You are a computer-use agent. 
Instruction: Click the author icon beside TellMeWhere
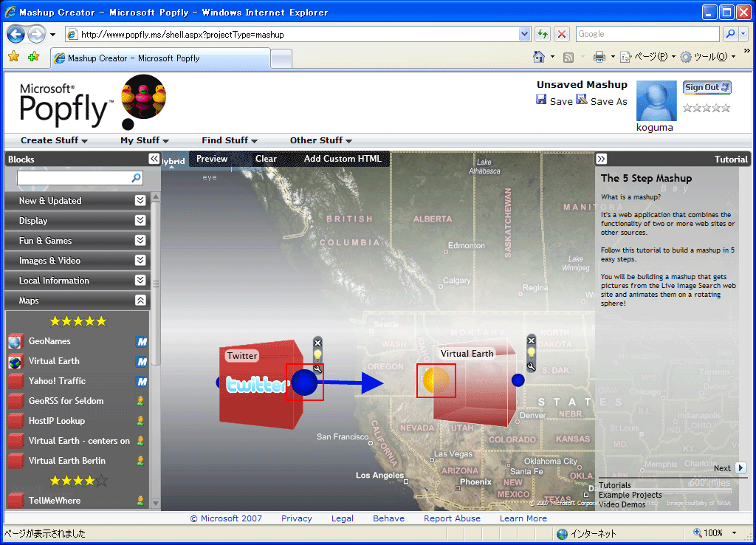click(x=140, y=501)
